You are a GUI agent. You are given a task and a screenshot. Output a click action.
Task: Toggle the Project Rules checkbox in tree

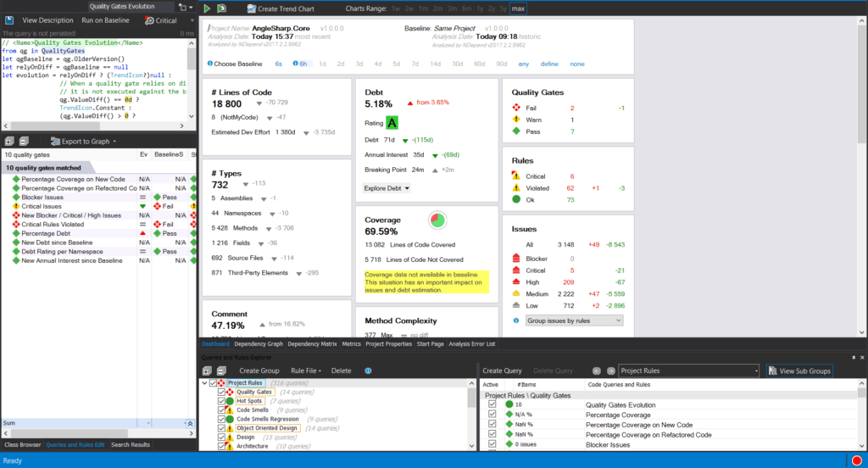[213, 382]
